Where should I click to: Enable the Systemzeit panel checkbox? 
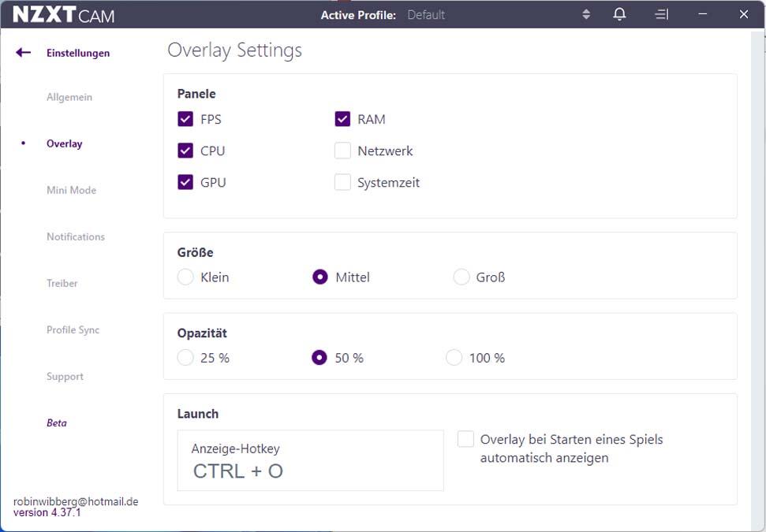click(x=342, y=183)
